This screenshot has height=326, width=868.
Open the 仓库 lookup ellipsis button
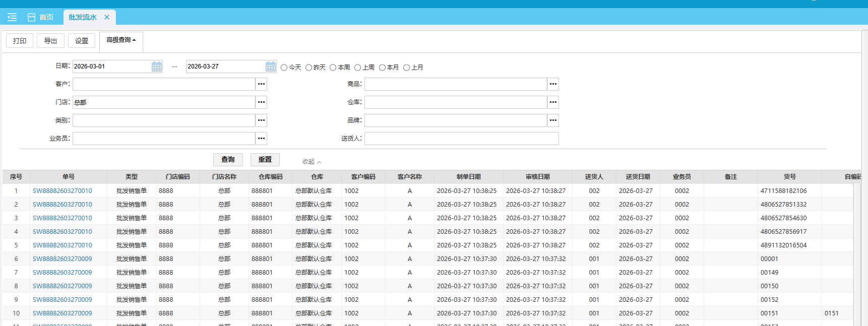[x=553, y=102]
